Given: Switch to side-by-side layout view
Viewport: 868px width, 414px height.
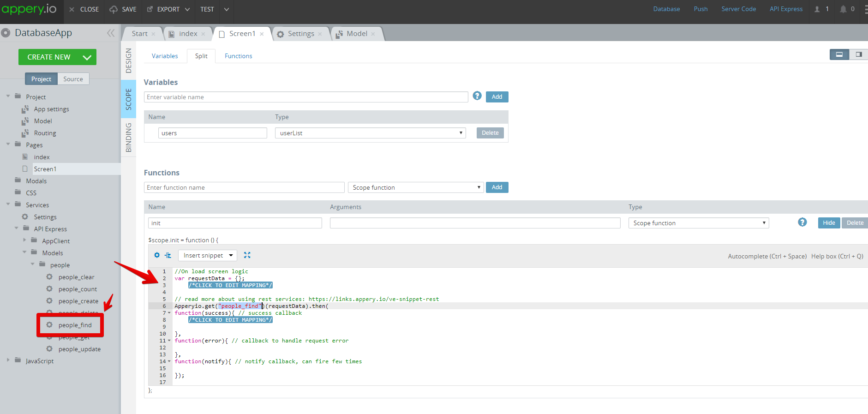Looking at the screenshot, I should pos(858,54).
